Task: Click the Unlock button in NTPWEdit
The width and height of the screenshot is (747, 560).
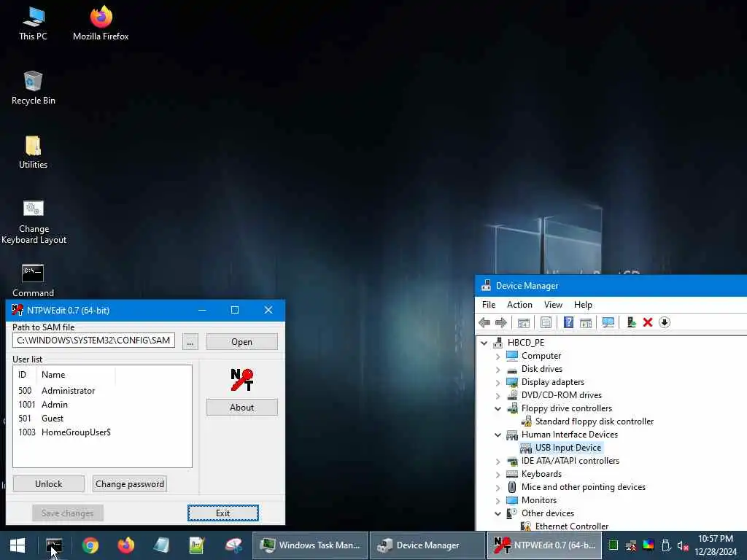Action: (x=49, y=484)
